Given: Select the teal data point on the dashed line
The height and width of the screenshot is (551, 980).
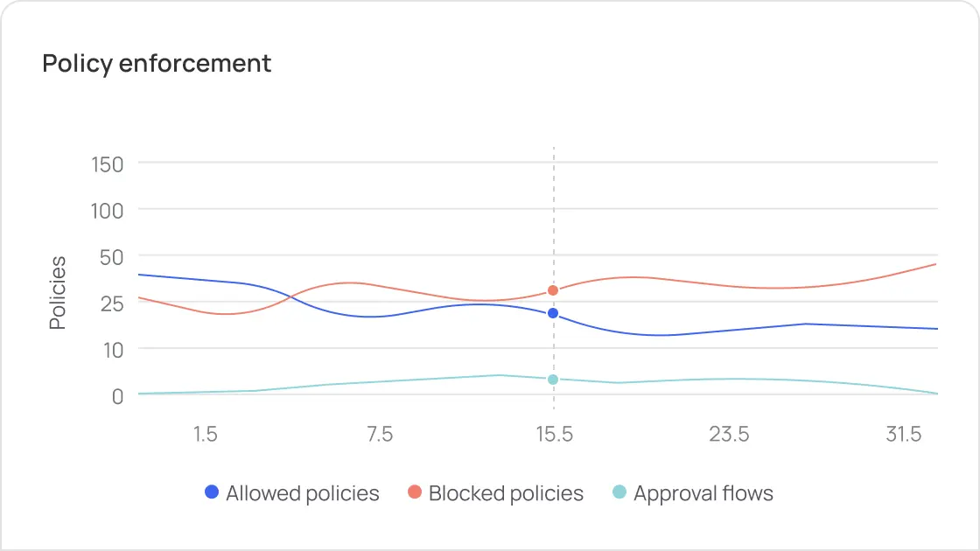Looking at the screenshot, I should [x=553, y=380].
